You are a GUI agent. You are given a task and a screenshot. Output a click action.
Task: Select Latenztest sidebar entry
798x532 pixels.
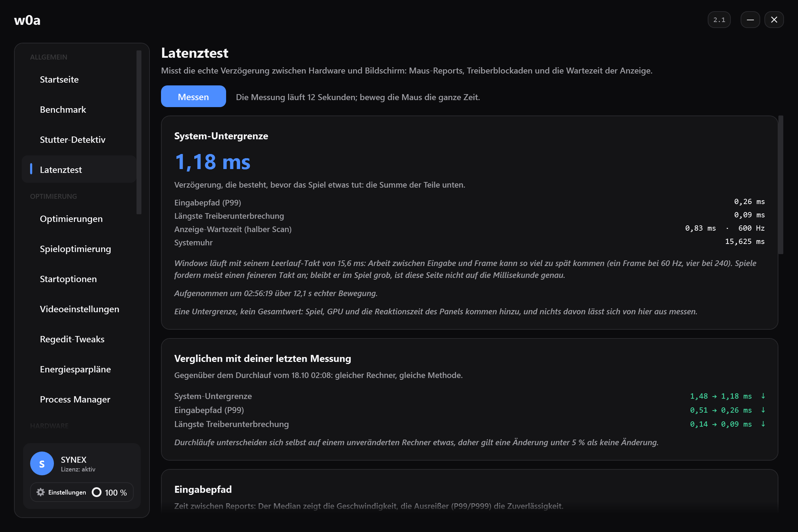point(79,169)
